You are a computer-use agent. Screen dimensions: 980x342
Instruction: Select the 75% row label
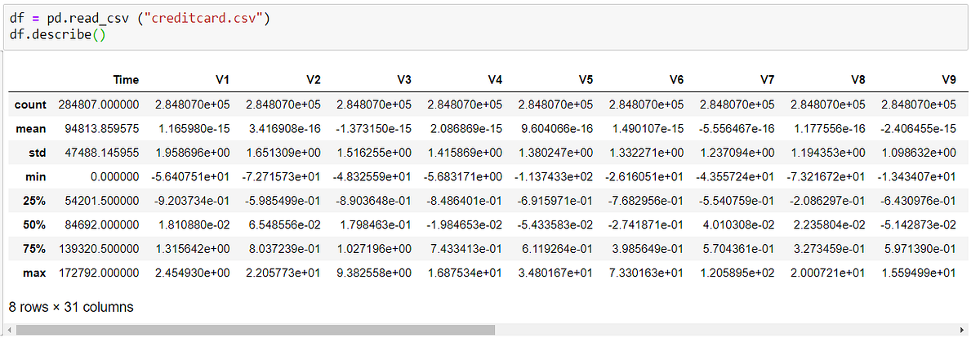pyautogui.click(x=33, y=251)
